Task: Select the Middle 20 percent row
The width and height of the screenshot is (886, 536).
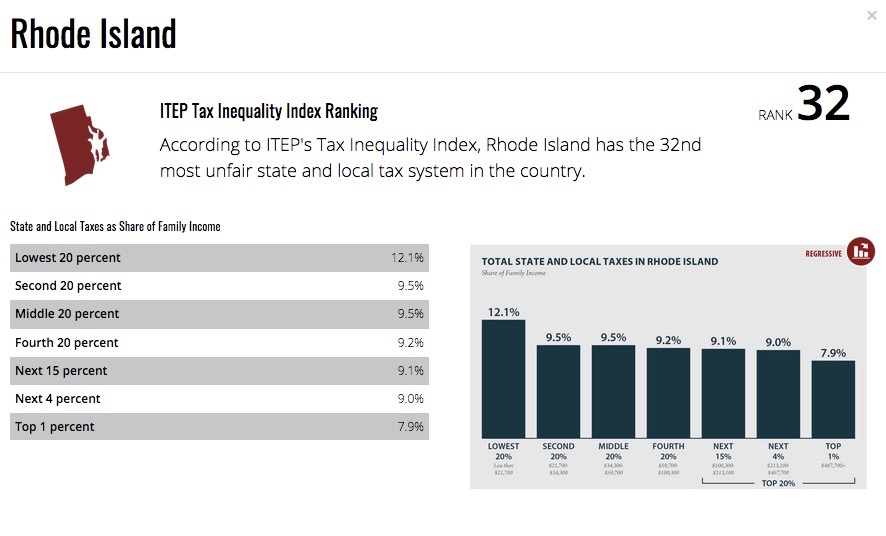Action: click(x=219, y=314)
